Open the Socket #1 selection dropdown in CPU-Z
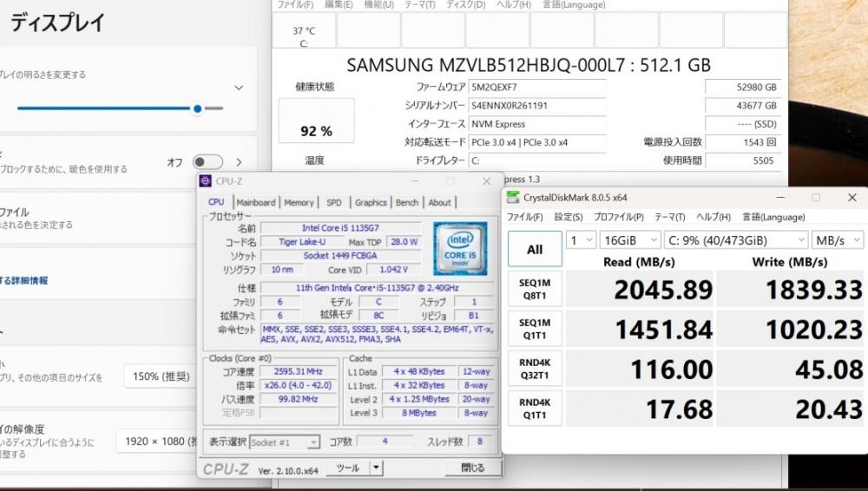This screenshot has height=491, width=868. 285,442
